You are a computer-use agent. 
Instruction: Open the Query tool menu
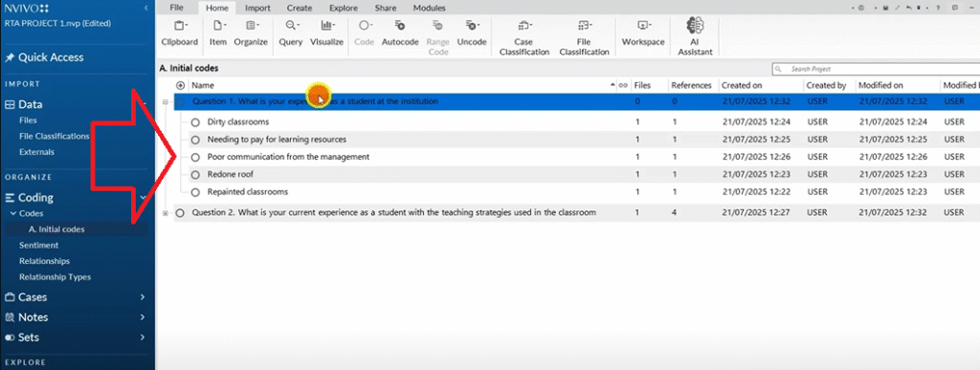pyautogui.click(x=291, y=33)
